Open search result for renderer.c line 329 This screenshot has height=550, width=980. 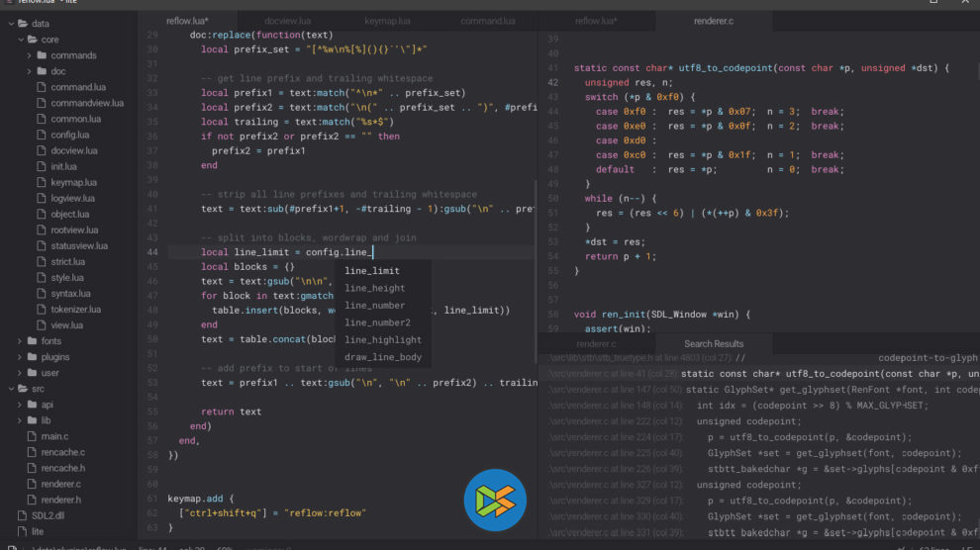[x=758, y=501]
